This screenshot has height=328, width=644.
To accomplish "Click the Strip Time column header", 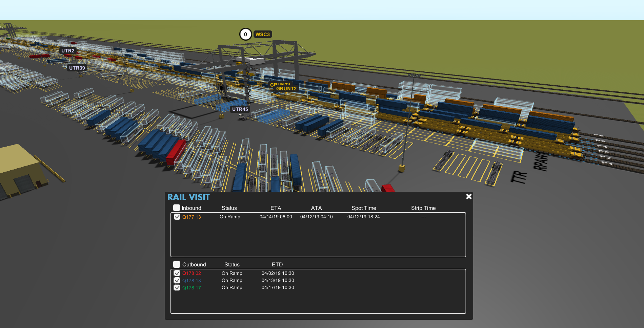I will [x=423, y=208].
